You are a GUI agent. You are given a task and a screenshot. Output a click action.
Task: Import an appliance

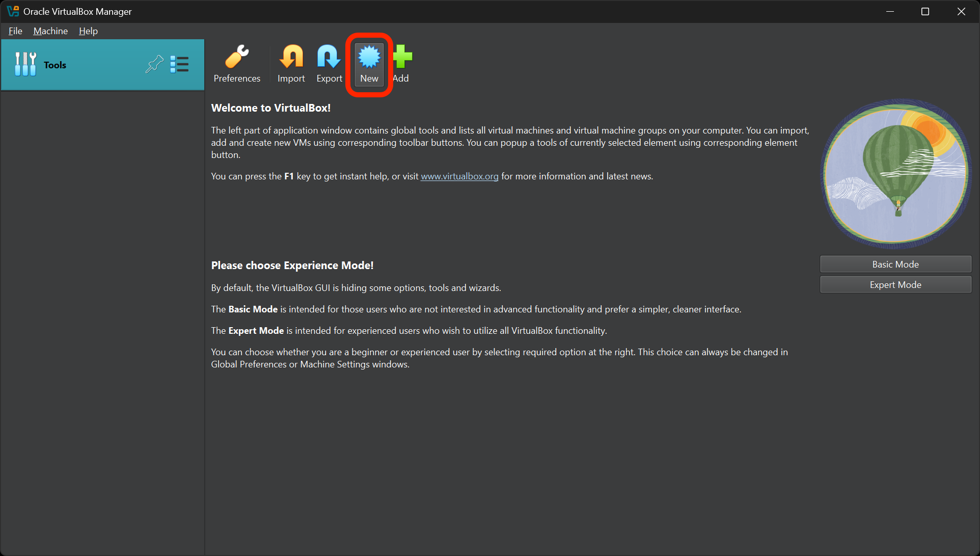coord(291,63)
